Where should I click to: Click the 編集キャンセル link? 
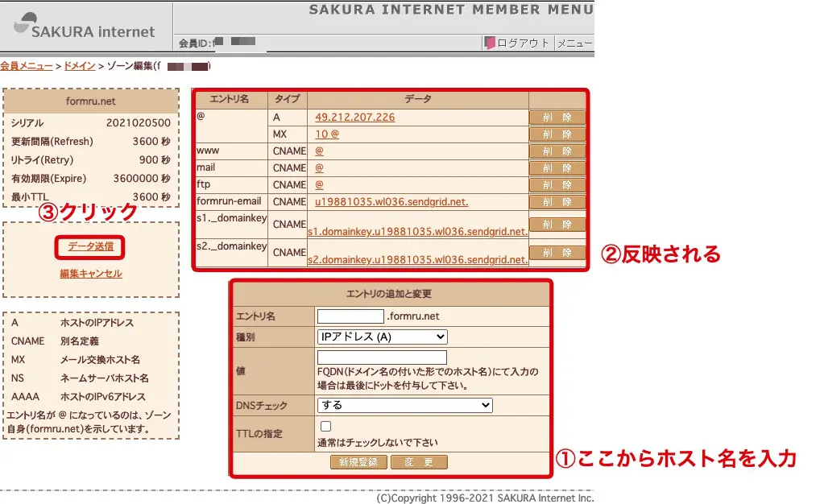(x=90, y=274)
